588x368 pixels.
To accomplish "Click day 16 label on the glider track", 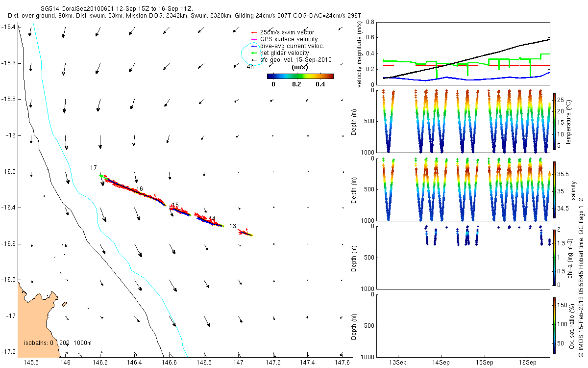I will click(140, 189).
